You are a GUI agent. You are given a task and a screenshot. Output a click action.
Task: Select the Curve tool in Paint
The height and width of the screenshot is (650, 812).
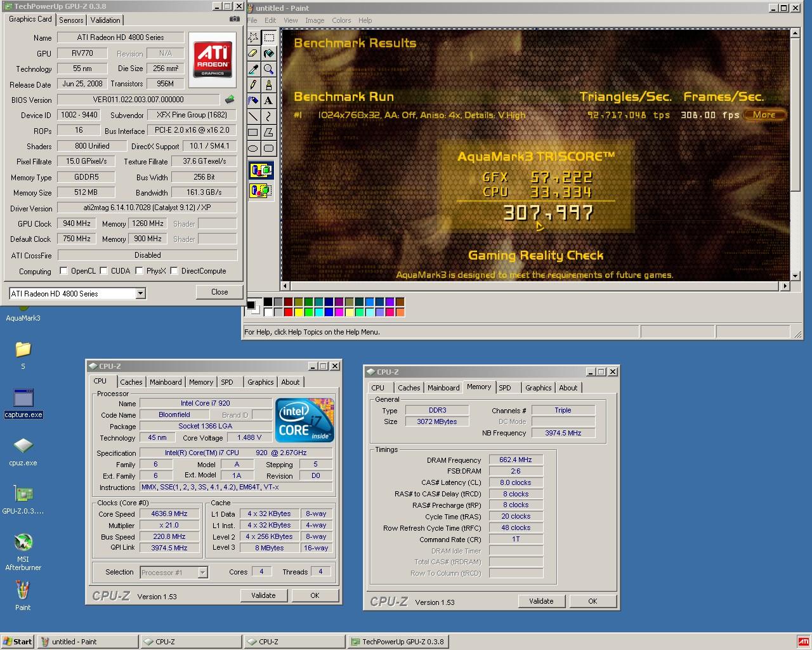pyautogui.click(x=269, y=117)
